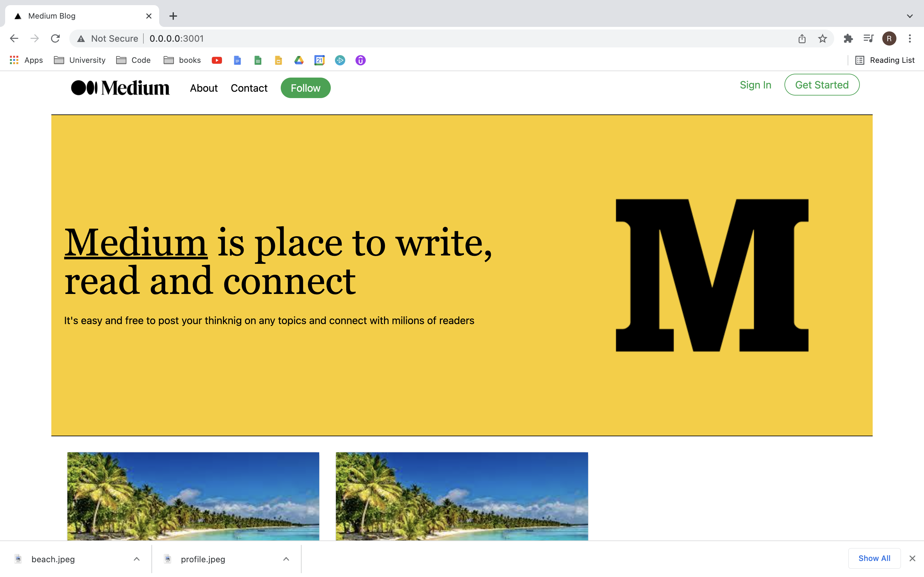Screen dimensions: 924x577
Task: Expand the beach.jpeg download options chevron
Action: (137, 559)
